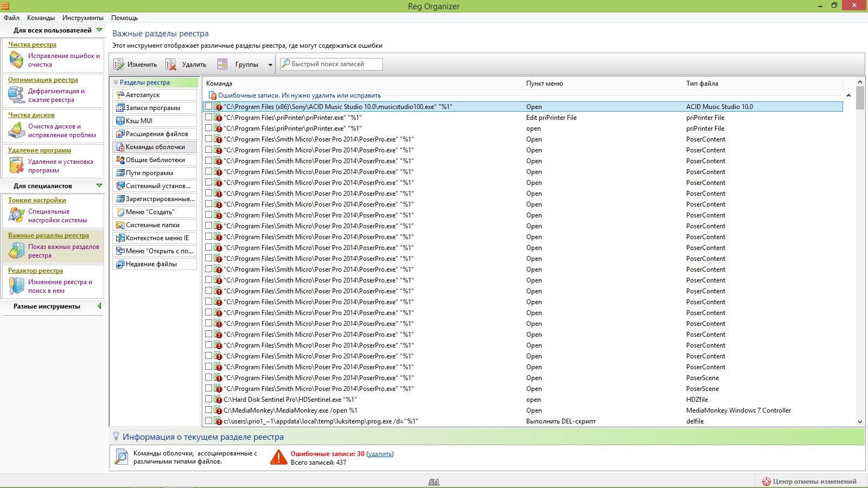
Task: Click the Удалить delete icon in toolbar
Action: coord(171,65)
